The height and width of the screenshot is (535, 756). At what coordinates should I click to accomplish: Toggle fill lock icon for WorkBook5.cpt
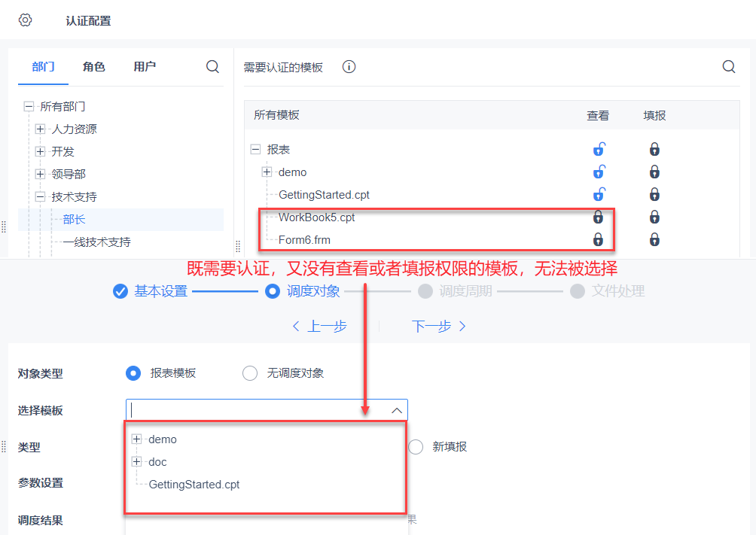(654, 217)
